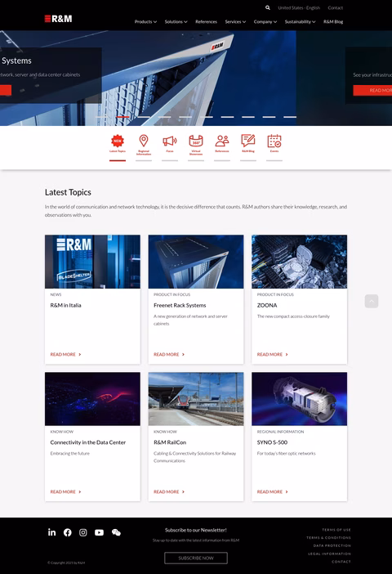
Task: Open the R&M BladeShelter thumbnail image
Action: 92,262
